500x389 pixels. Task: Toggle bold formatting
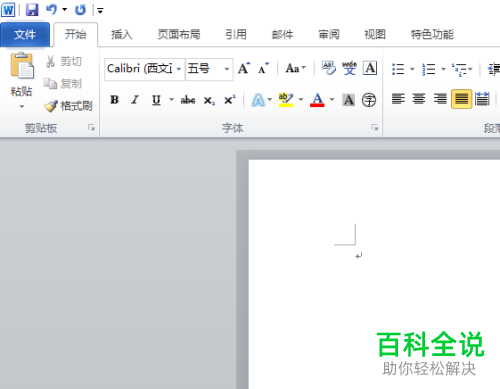click(x=114, y=99)
